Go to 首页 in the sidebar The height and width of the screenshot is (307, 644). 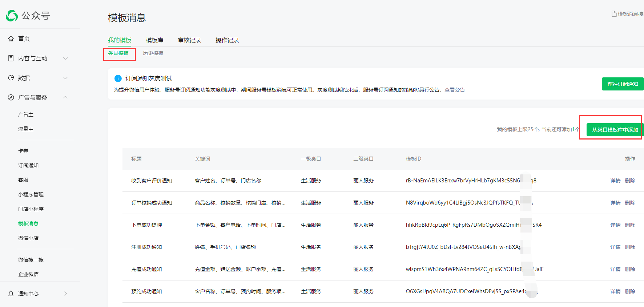coord(24,39)
